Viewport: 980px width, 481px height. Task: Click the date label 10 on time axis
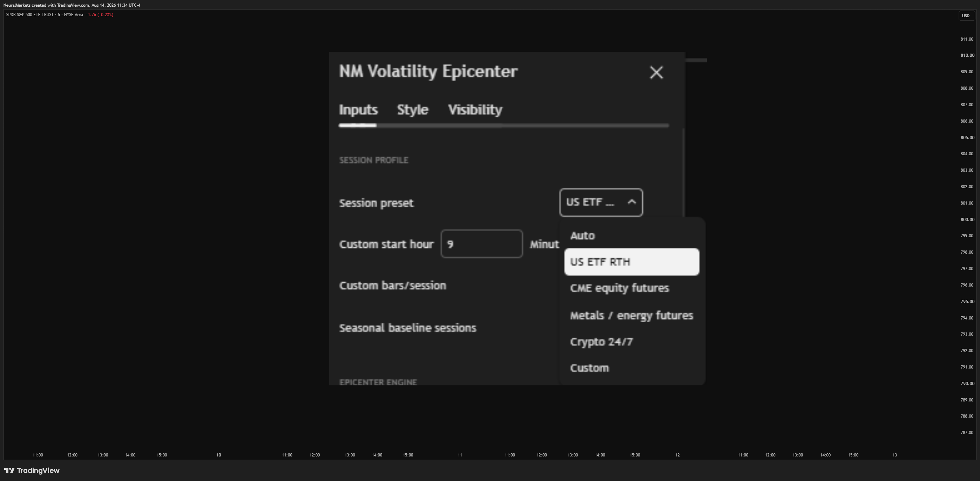[219, 455]
